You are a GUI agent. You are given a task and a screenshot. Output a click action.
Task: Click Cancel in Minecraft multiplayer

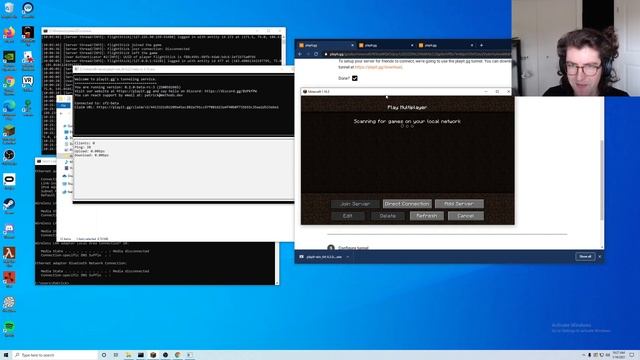click(466, 216)
